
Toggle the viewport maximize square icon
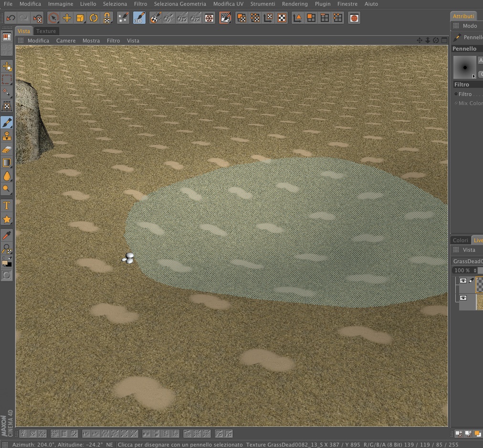tap(444, 41)
